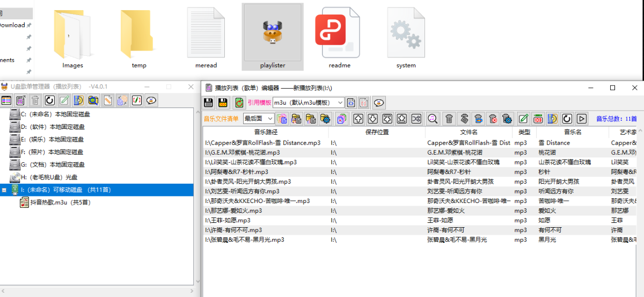Click the new playlist note icon in manager

[20, 100]
